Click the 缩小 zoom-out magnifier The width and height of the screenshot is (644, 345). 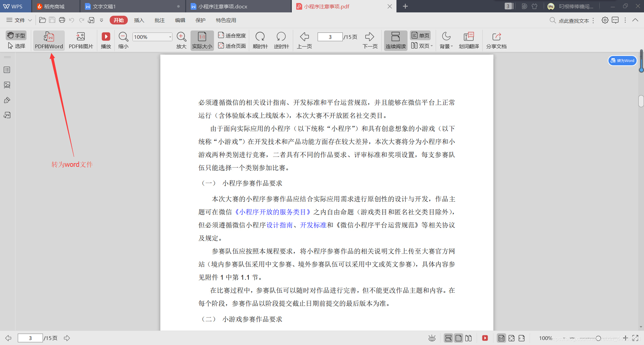pyautogui.click(x=123, y=40)
